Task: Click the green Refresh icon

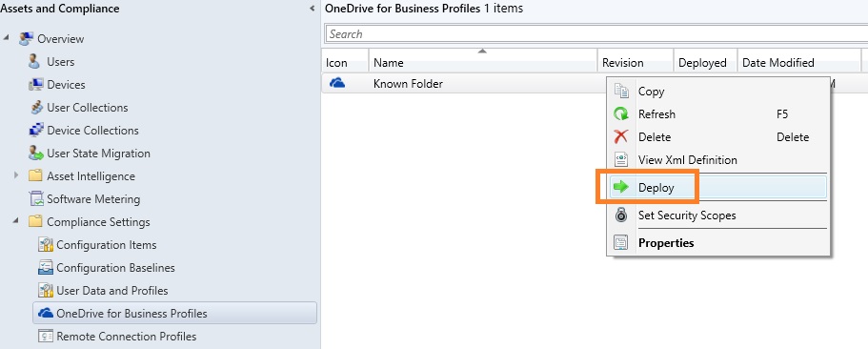Action: pos(621,114)
